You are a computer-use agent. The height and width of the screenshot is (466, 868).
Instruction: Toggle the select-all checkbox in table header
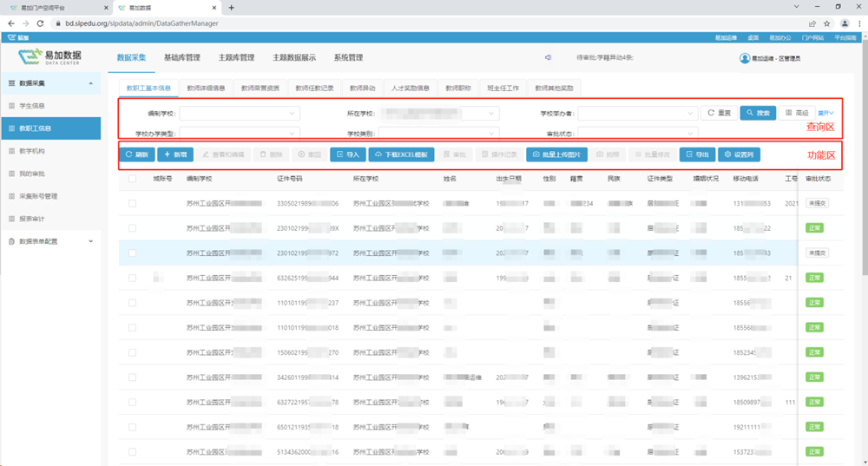[x=133, y=179]
